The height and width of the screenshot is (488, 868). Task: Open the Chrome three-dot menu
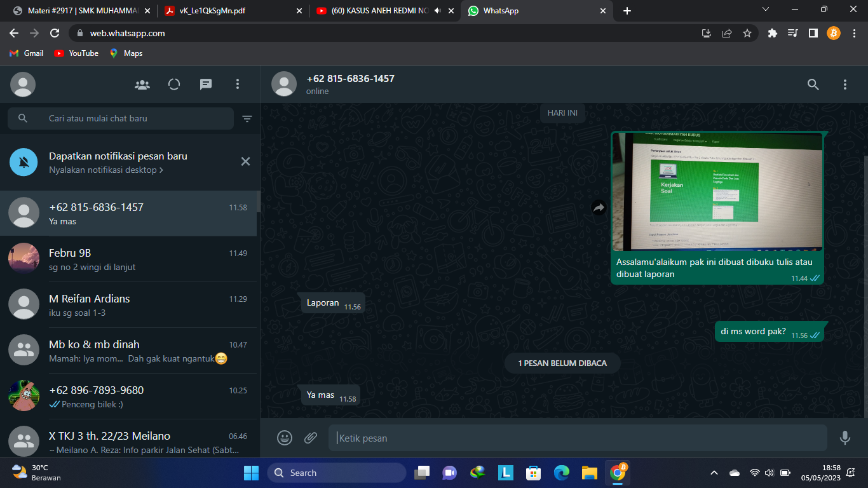point(854,33)
